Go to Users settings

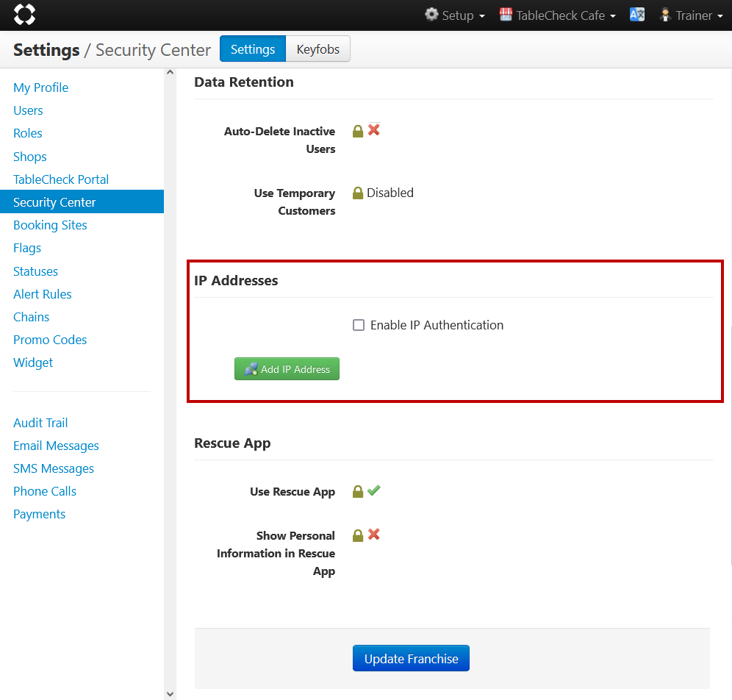[x=28, y=111]
